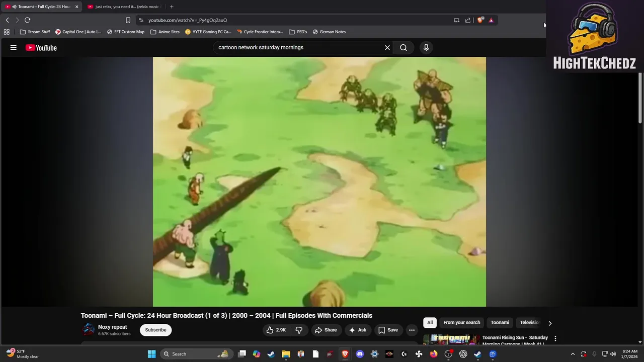
Task: Open the German Notes bookmark
Action: [329, 32]
